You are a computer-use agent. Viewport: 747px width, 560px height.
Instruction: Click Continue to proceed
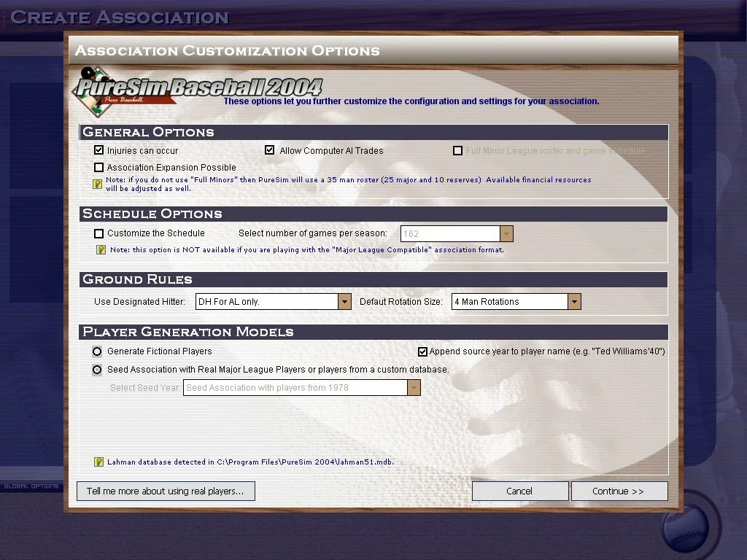click(x=619, y=491)
